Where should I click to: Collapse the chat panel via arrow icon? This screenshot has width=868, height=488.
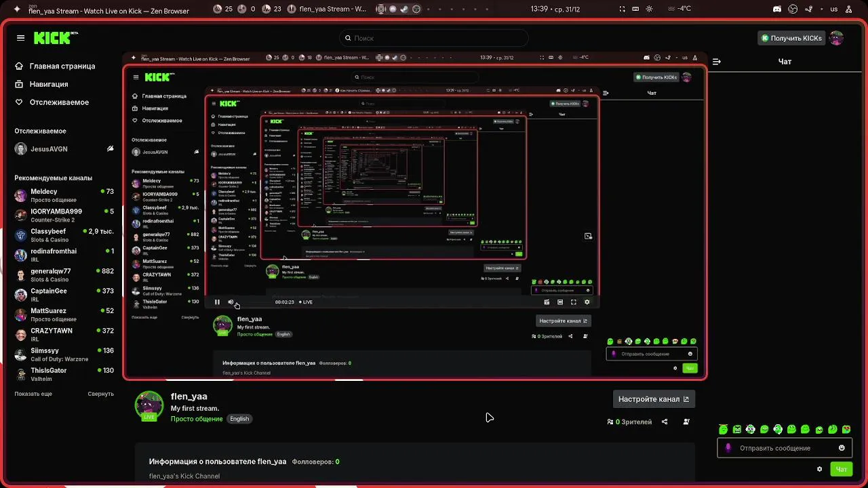pos(717,62)
